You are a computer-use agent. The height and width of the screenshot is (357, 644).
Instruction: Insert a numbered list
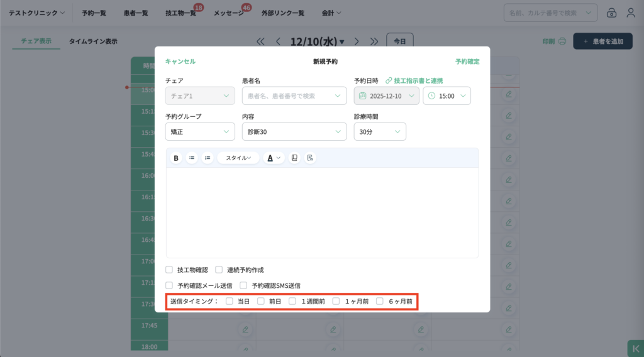coord(208,158)
